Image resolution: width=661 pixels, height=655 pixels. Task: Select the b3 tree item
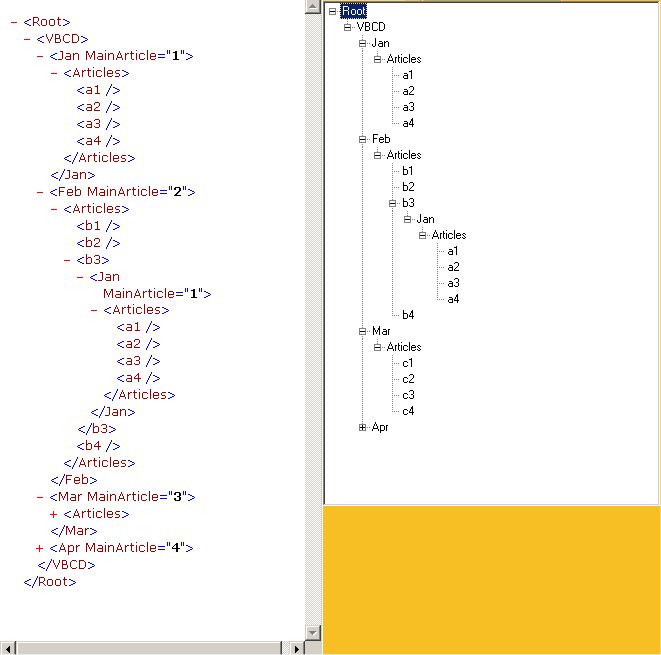(408, 203)
